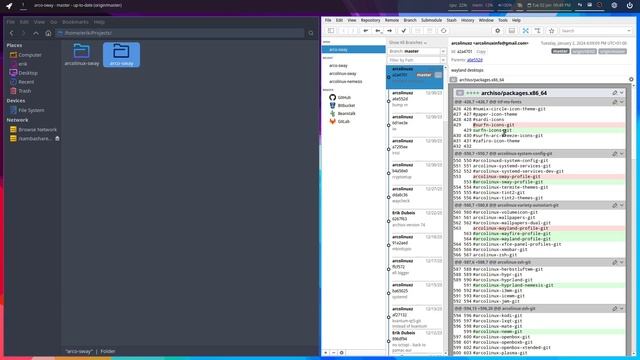Open the Bitbucket host icon
Screen dimensions: 640x360
click(333, 105)
